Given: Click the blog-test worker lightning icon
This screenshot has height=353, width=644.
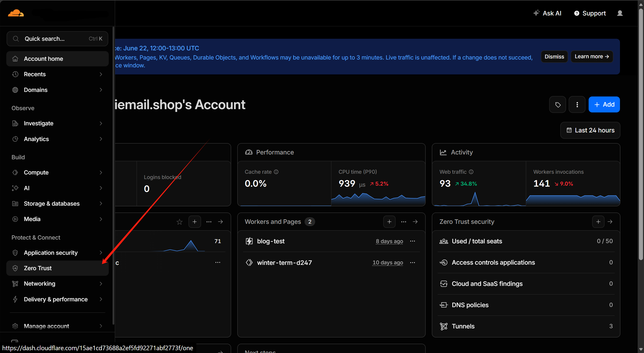Looking at the screenshot, I should click(249, 241).
